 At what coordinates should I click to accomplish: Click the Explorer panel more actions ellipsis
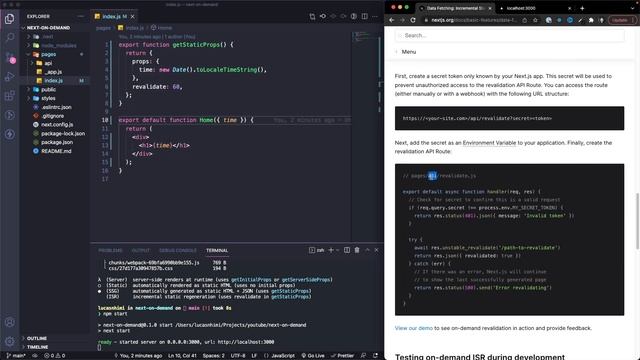click(x=80, y=16)
